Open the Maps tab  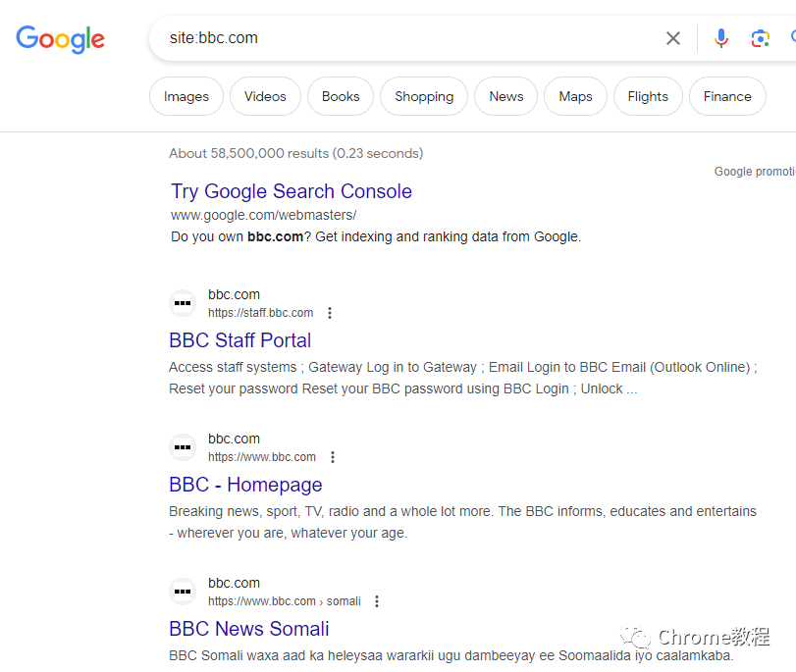pos(575,96)
